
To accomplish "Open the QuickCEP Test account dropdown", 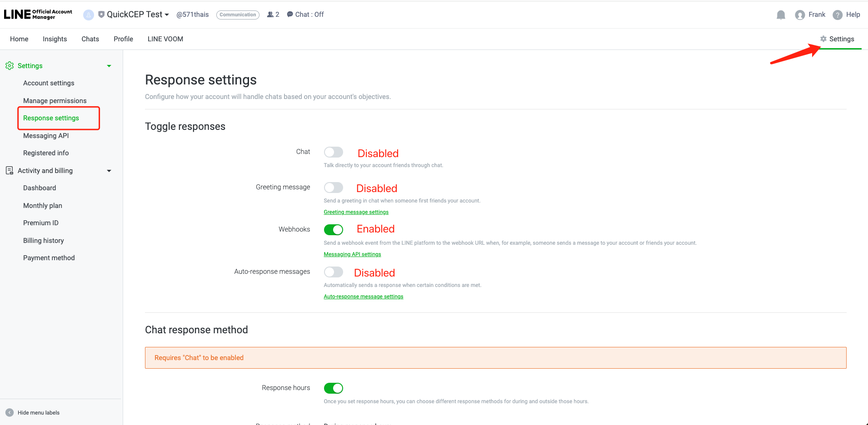I will click(167, 15).
